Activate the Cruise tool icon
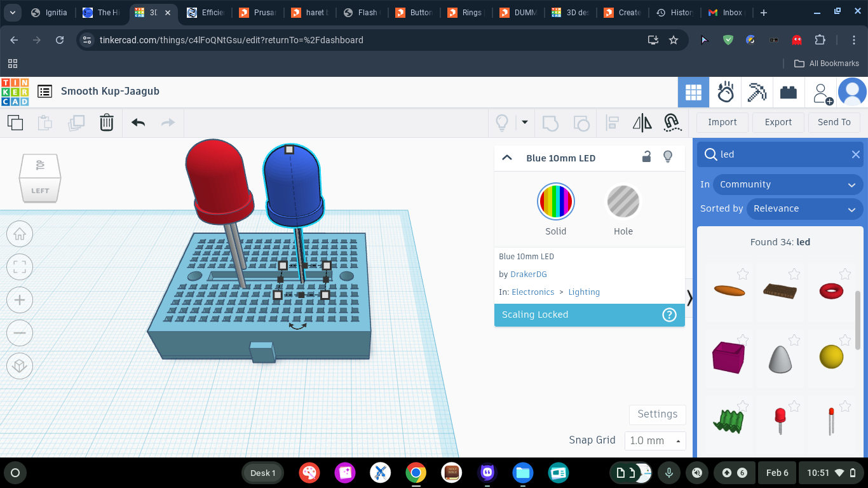Screen dimensions: 868x488 click(672, 122)
